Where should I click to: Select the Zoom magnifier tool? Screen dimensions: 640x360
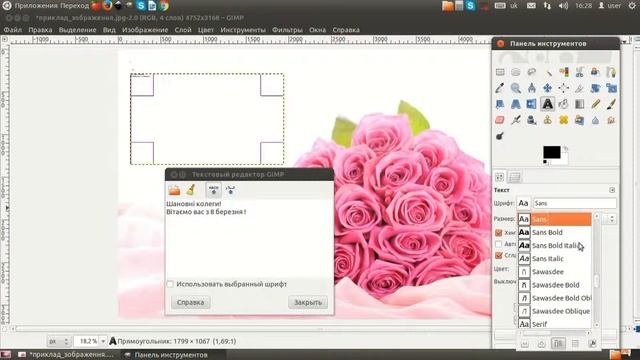516,88
